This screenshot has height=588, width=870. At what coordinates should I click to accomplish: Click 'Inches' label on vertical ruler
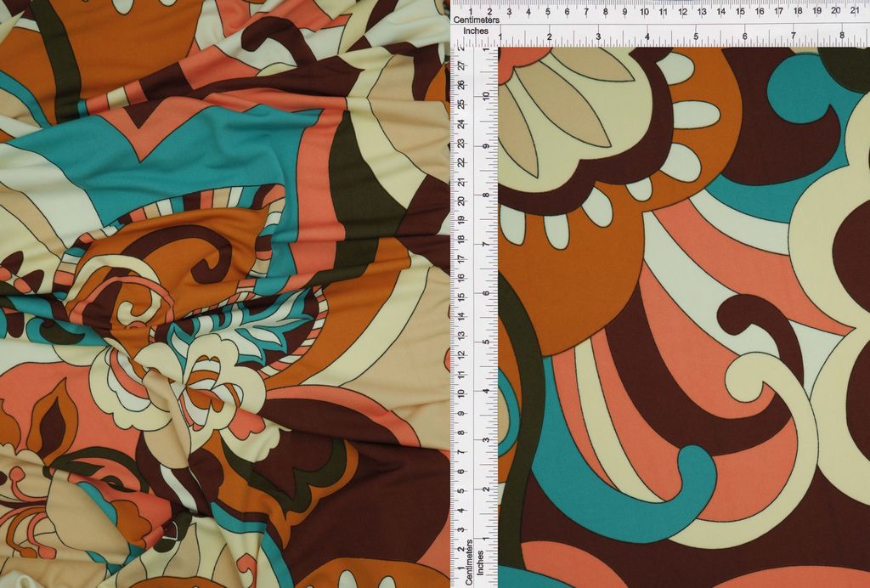click(481, 562)
